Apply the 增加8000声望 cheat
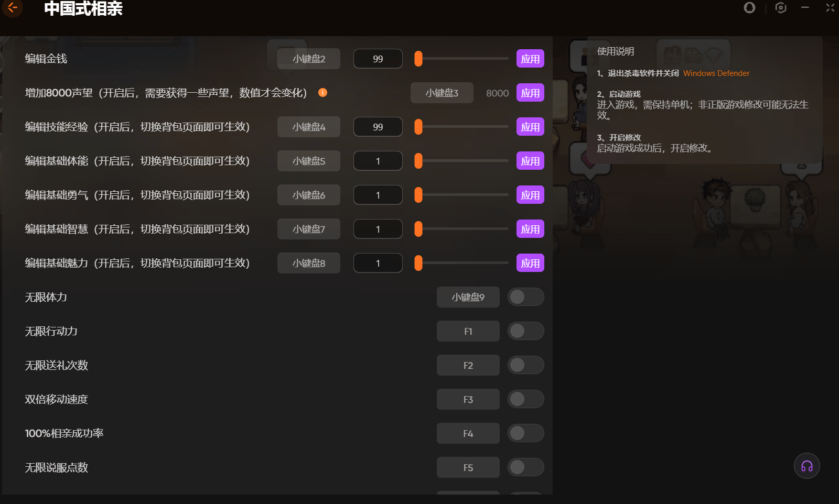 530,93
